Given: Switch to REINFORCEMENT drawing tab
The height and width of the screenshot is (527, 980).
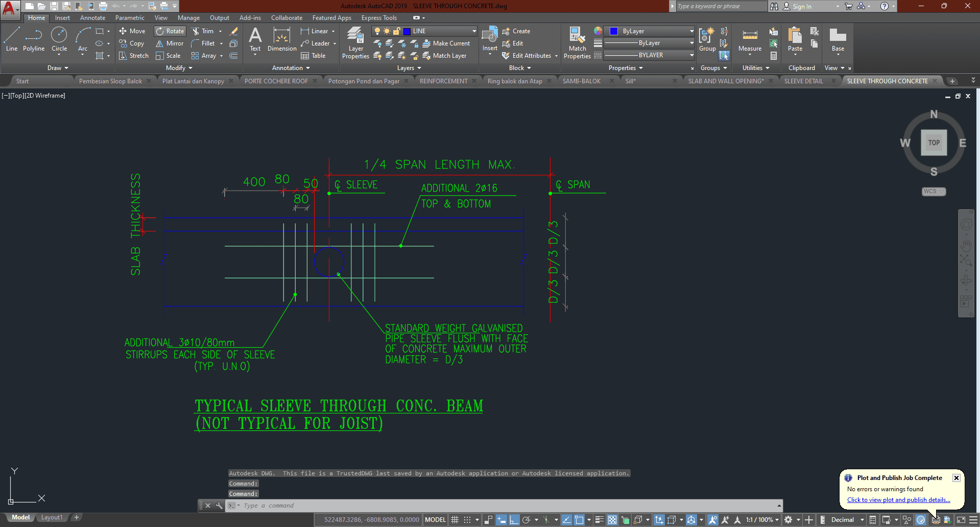Looking at the screenshot, I should click(x=443, y=81).
